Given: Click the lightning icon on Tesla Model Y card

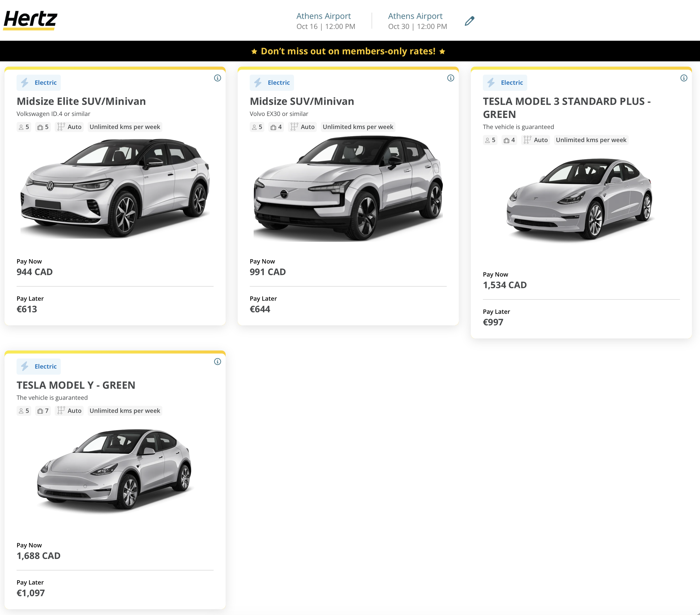Looking at the screenshot, I should pyautogui.click(x=25, y=366).
